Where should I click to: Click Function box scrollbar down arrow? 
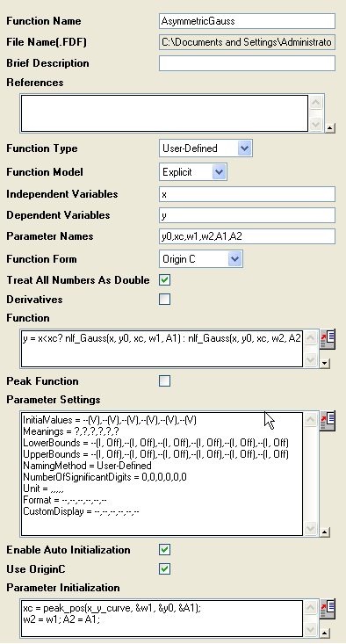(311, 359)
